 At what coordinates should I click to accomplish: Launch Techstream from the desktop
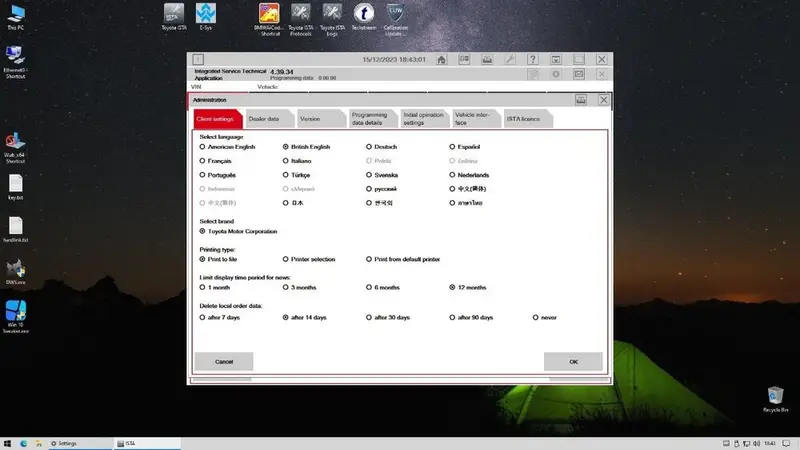coord(364,17)
